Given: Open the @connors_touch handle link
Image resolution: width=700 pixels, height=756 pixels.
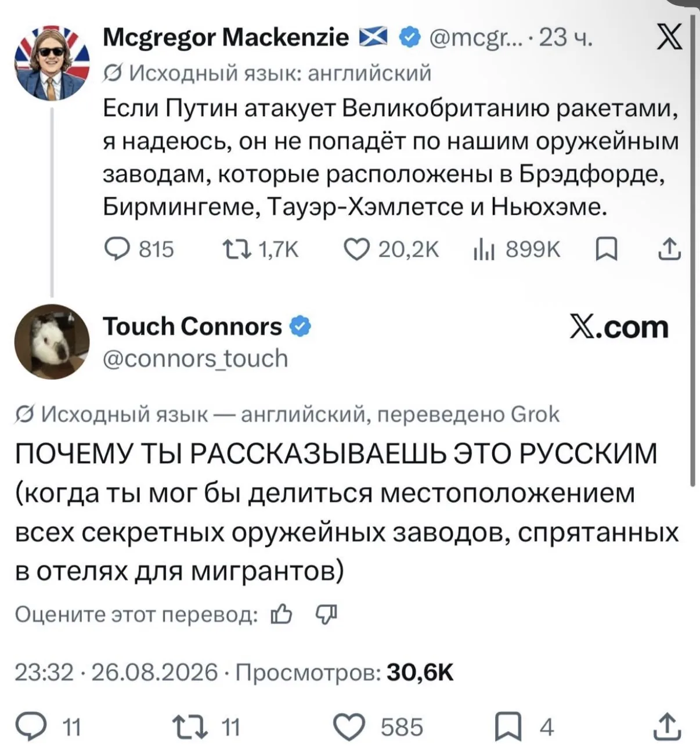Looking at the screenshot, I should [x=196, y=359].
